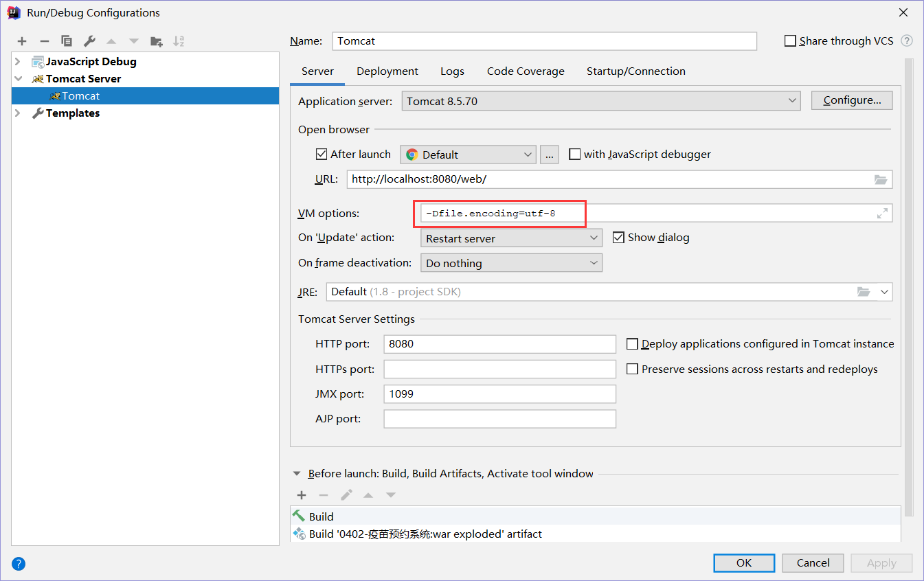Select Tomcat configuration in tree

pos(145,96)
